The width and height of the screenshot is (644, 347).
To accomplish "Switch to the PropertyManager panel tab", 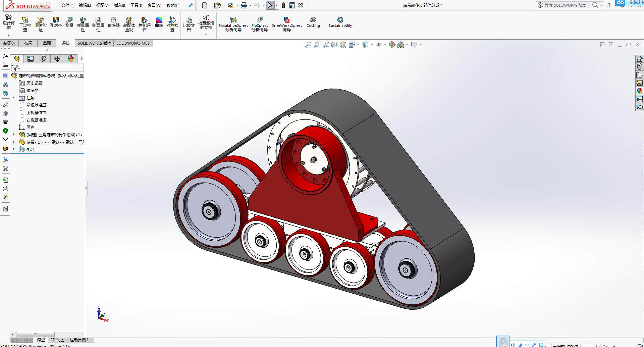I will coord(31,59).
